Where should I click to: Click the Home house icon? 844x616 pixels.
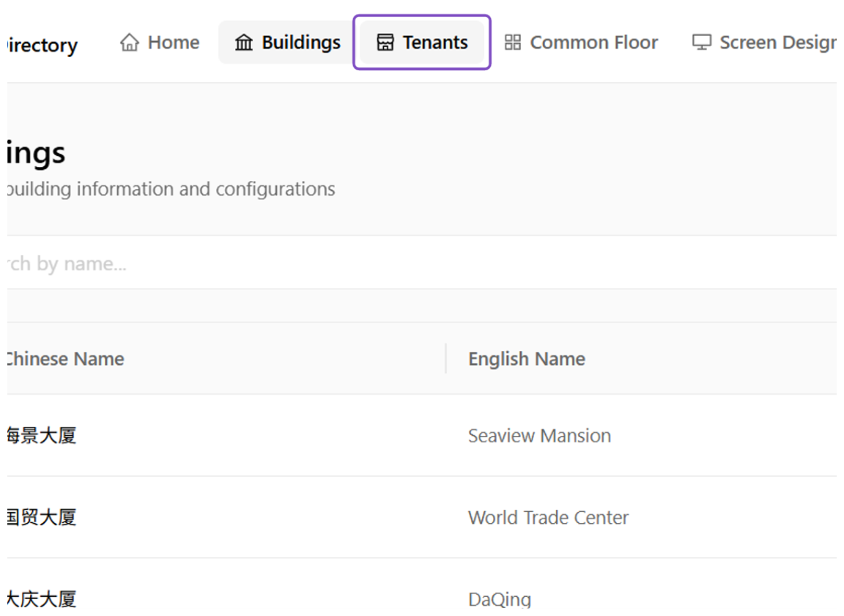tap(129, 42)
